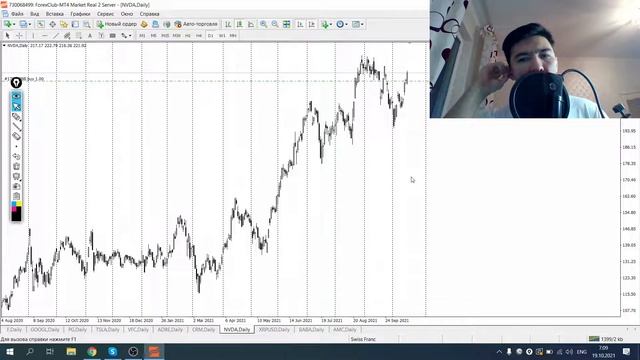Expand the indicators list dropdown

tap(331, 24)
